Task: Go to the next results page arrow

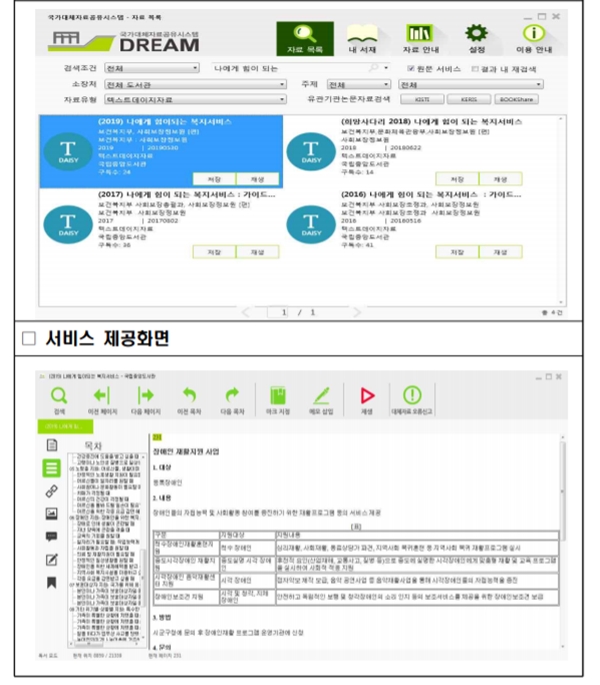Action: click(x=357, y=312)
